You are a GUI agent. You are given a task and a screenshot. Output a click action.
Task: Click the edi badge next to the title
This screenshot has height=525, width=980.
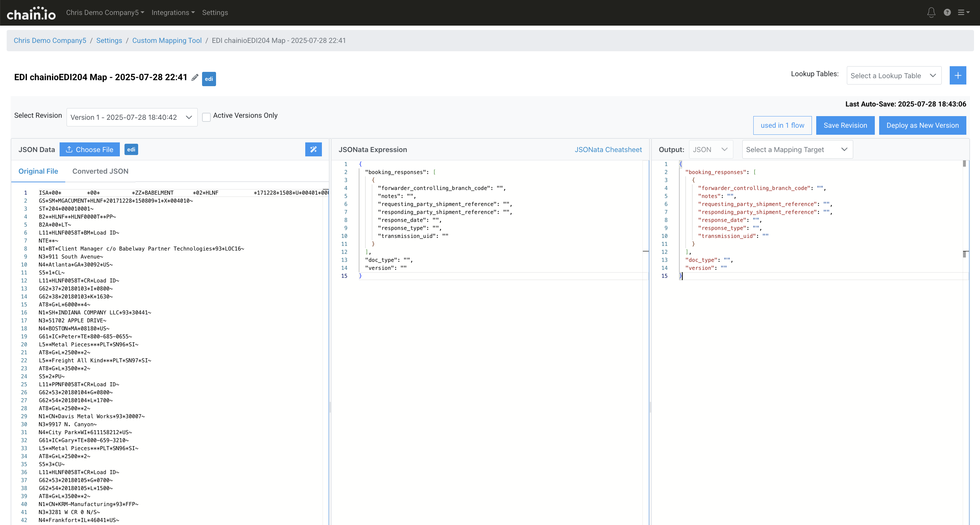[209, 79]
